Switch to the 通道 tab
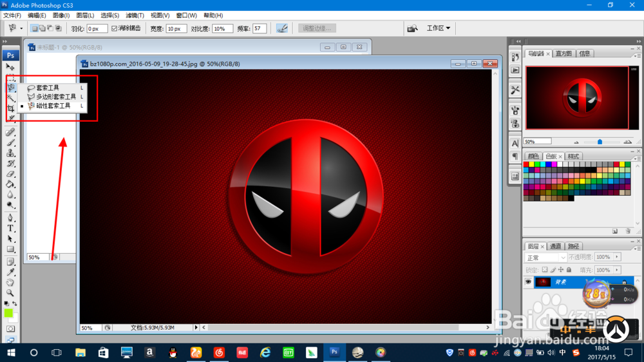Screen dimensions: 644x362 (555, 246)
